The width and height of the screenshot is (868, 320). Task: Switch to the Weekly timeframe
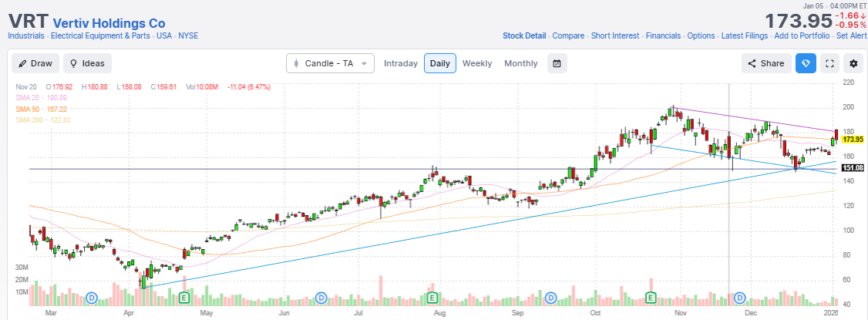477,63
